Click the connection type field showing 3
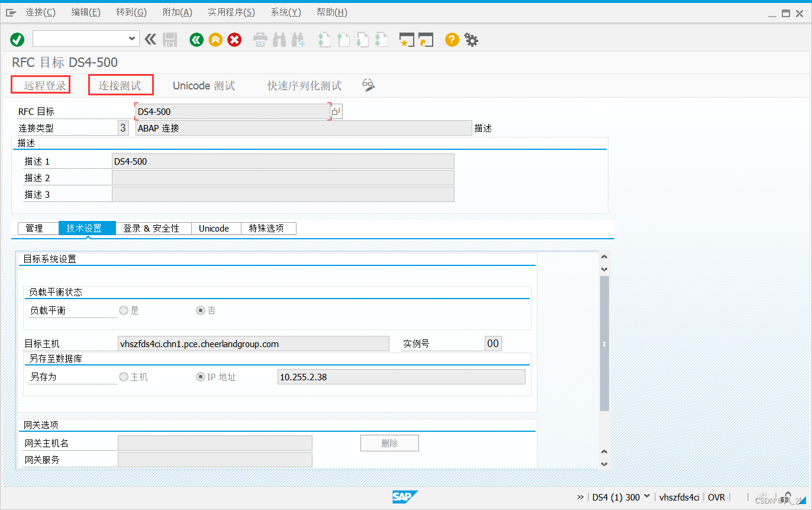 point(123,128)
